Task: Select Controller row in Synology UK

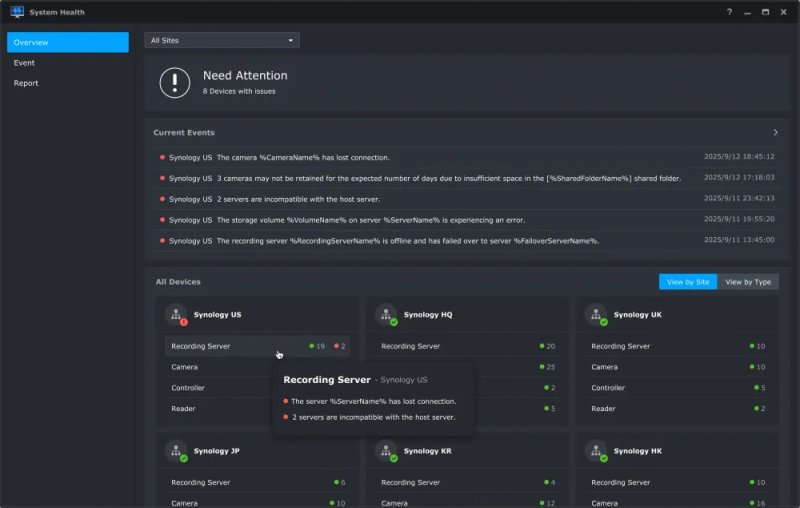Action: coord(678,388)
